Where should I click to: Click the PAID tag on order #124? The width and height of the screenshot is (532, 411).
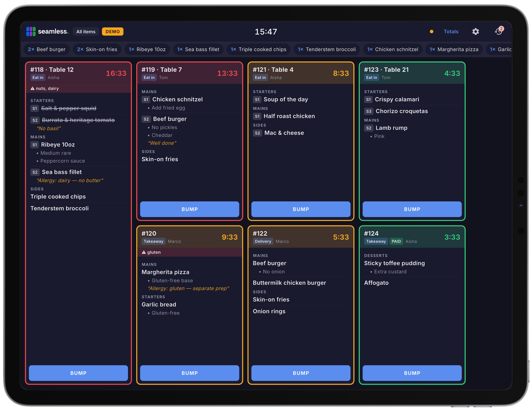(x=396, y=241)
